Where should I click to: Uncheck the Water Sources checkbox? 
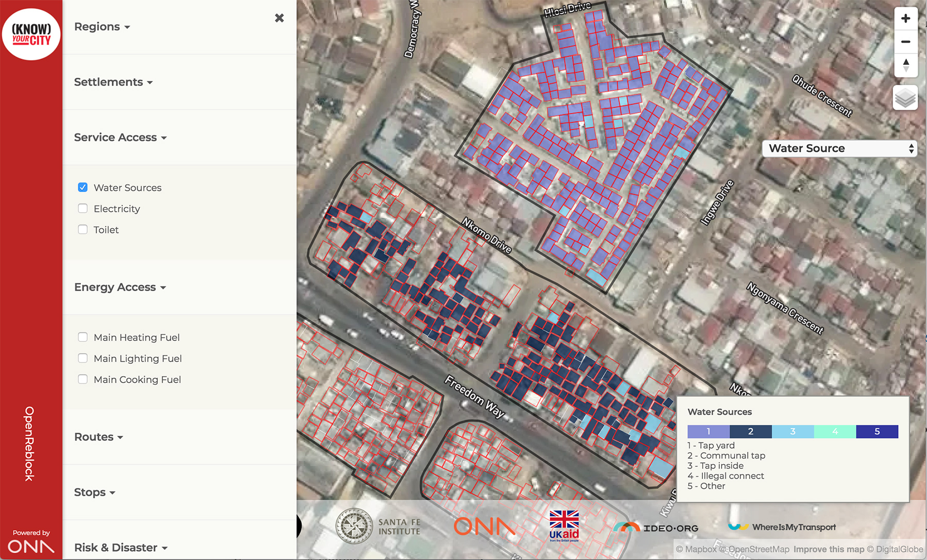(82, 188)
